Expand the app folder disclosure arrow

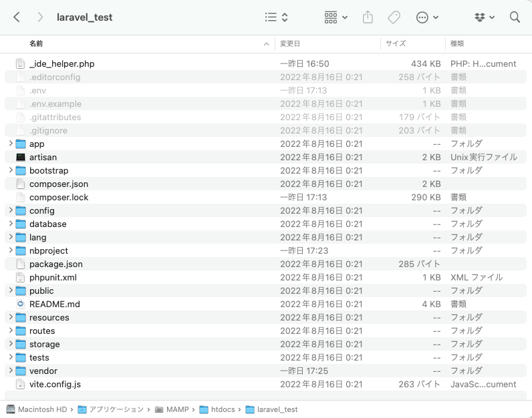point(10,144)
